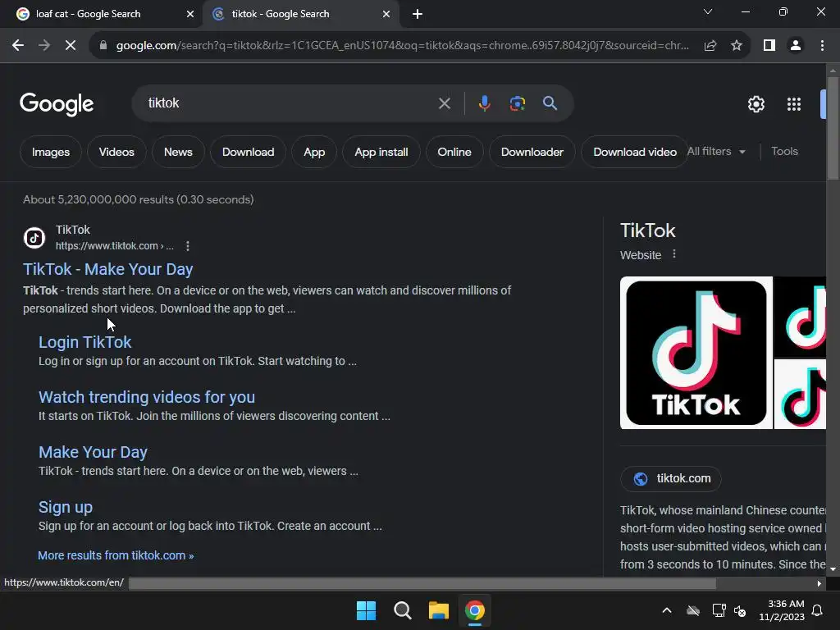Image resolution: width=840 pixels, height=630 pixels.
Task: Share this page from the address bar
Action: pos(710,46)
